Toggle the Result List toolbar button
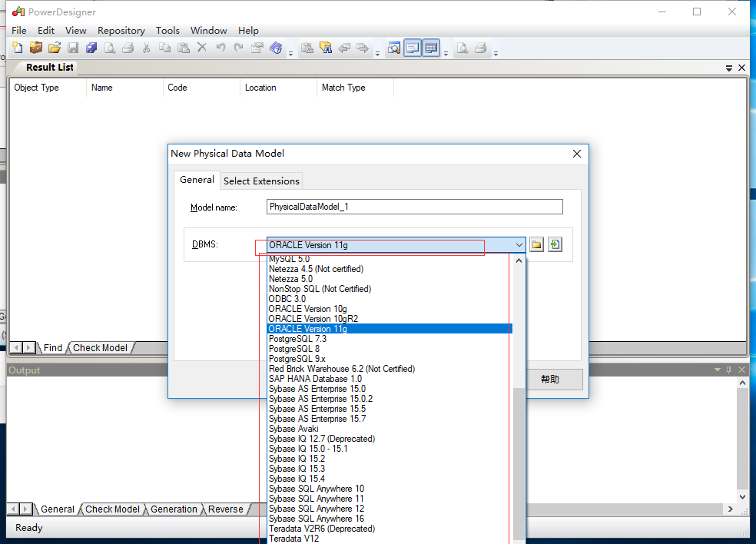The width and height of the screenshot is (756, 544). (431, 48)
